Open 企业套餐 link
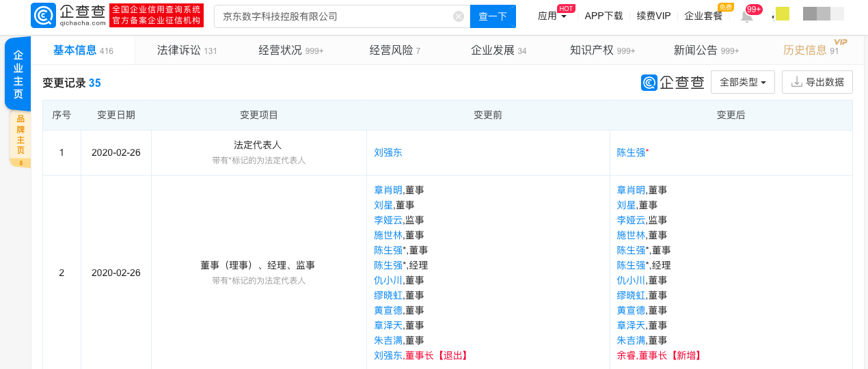 click(703, 16)
